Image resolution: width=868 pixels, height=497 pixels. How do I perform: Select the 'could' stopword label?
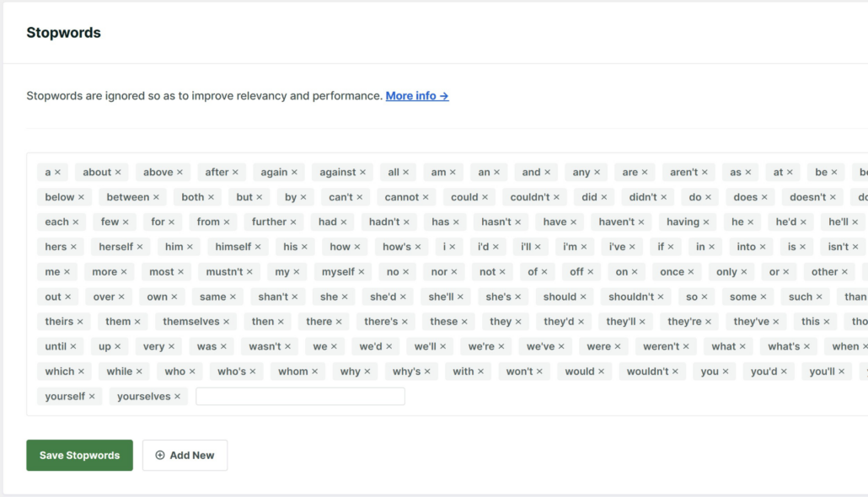[464, 197]
